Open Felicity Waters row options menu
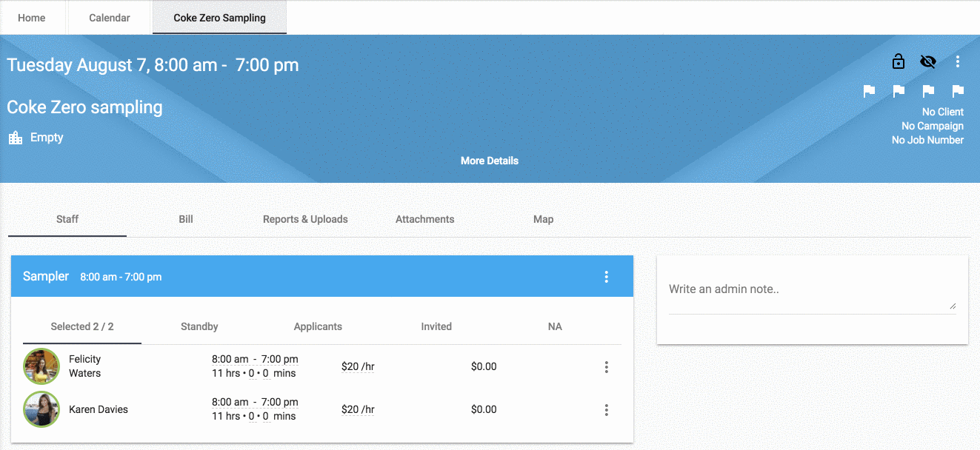The width and height of the screenshot is (980, 450). (607, 366)
